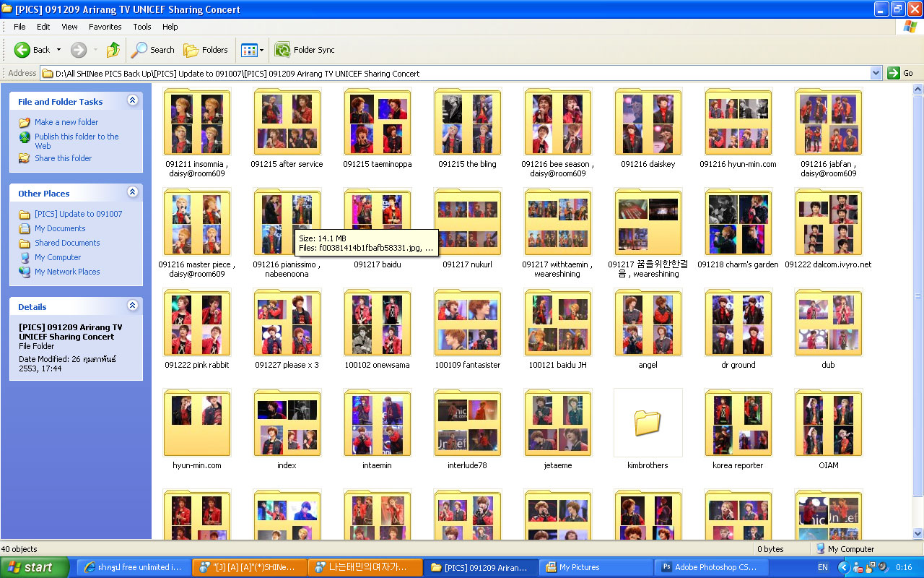
Task: Open the Search pane
Action: 152,50
